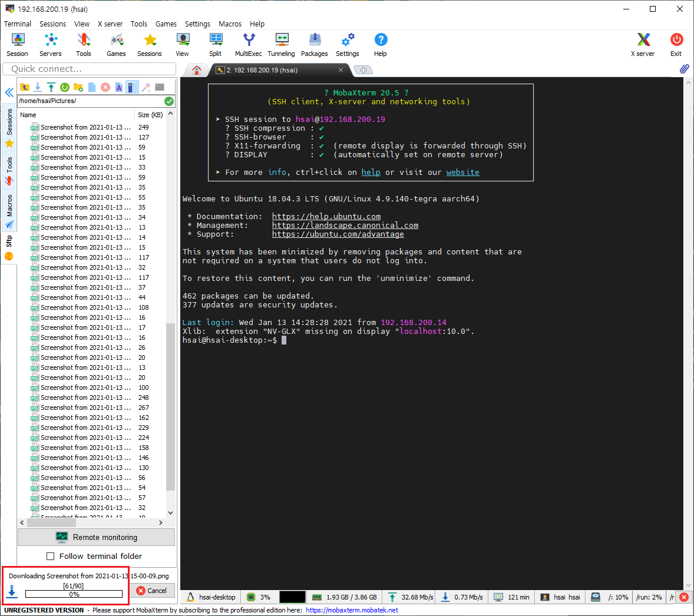The width and height of the screenshot is (694, 616).
Task: Open the ubuntu.com/advantage link
Action: pos(338,234)
